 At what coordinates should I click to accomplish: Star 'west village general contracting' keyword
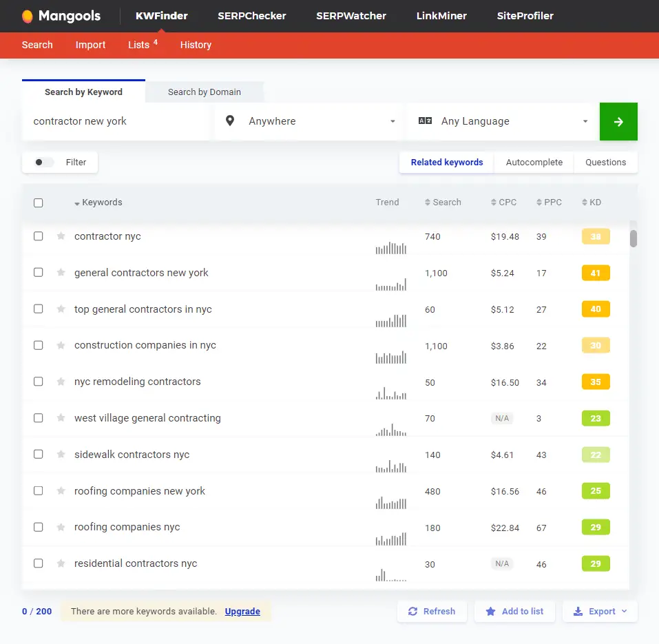61,418
